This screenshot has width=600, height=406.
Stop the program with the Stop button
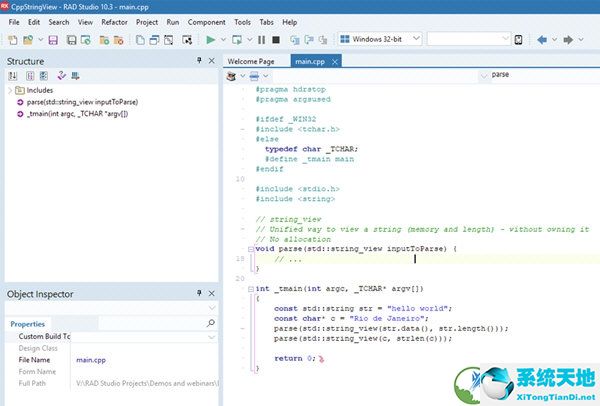(x=276, y=40)
